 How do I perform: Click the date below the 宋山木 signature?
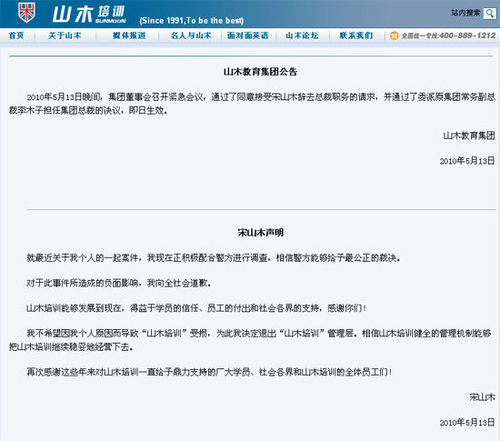(x=467, y=423)
